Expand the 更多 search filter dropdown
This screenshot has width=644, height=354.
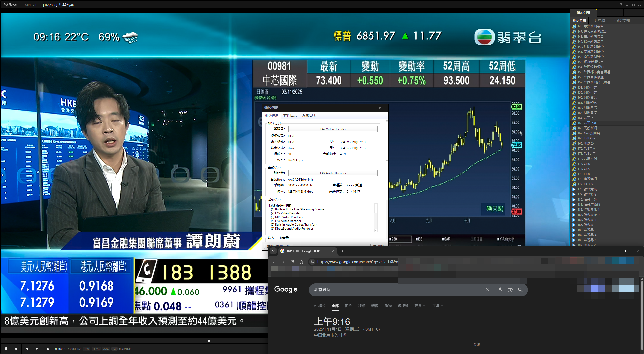coord(420,306)
